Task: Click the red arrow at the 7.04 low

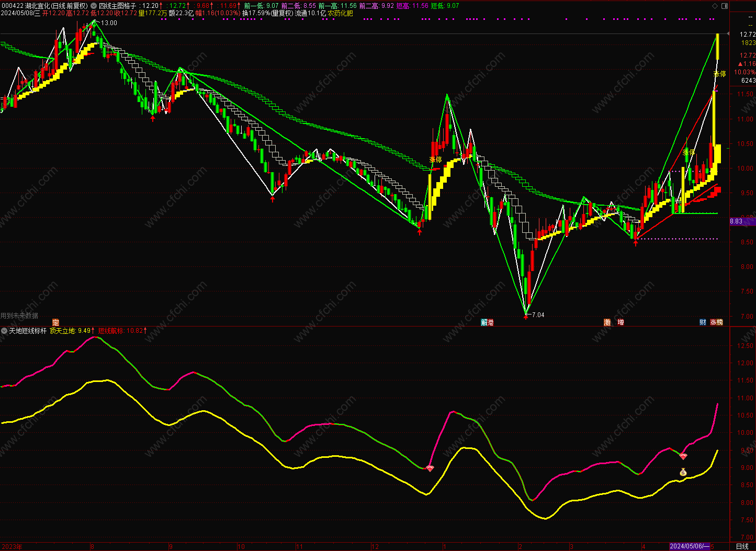Action: pos(526,317)
